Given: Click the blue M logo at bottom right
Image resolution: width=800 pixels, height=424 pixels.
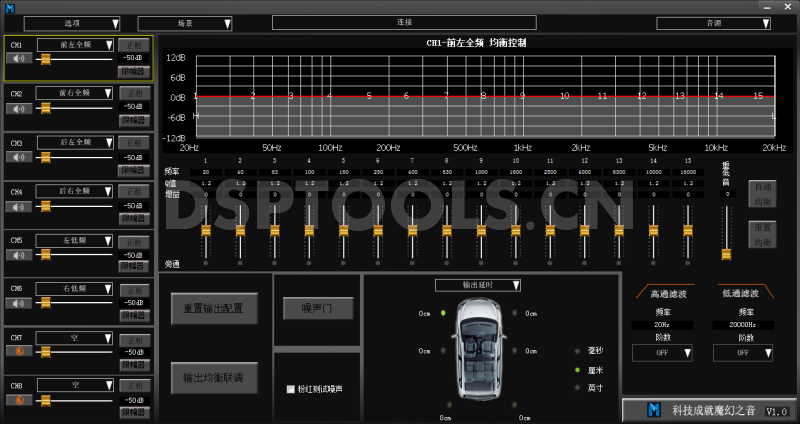Looking at the screenshot, I should click(654, 410).
